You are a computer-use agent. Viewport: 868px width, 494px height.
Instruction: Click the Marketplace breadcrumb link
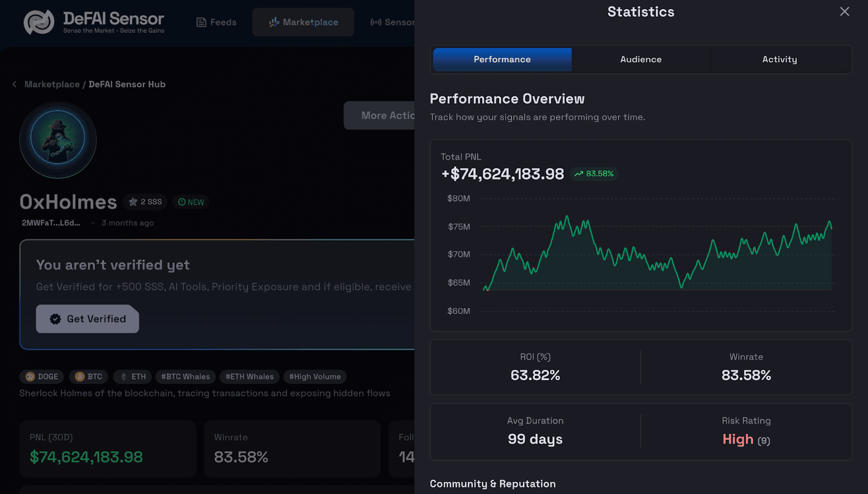51,84
